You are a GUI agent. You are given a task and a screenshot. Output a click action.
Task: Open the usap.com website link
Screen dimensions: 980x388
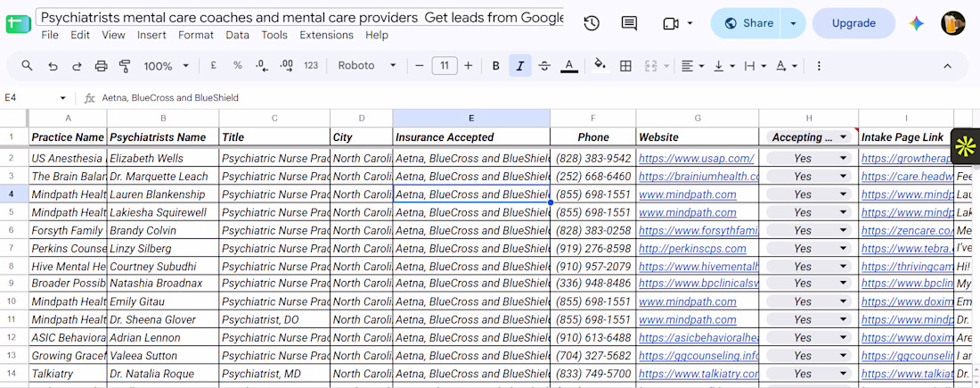coord(697,159)
